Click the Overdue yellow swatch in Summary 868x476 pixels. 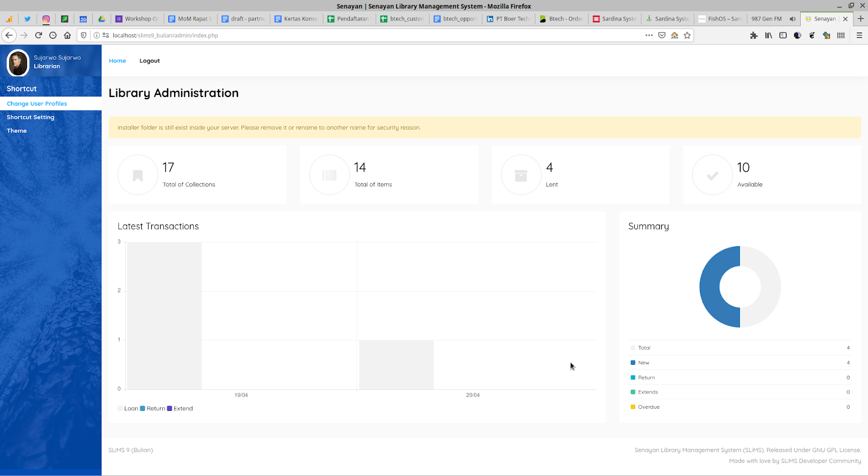click(x=633, y=407)
